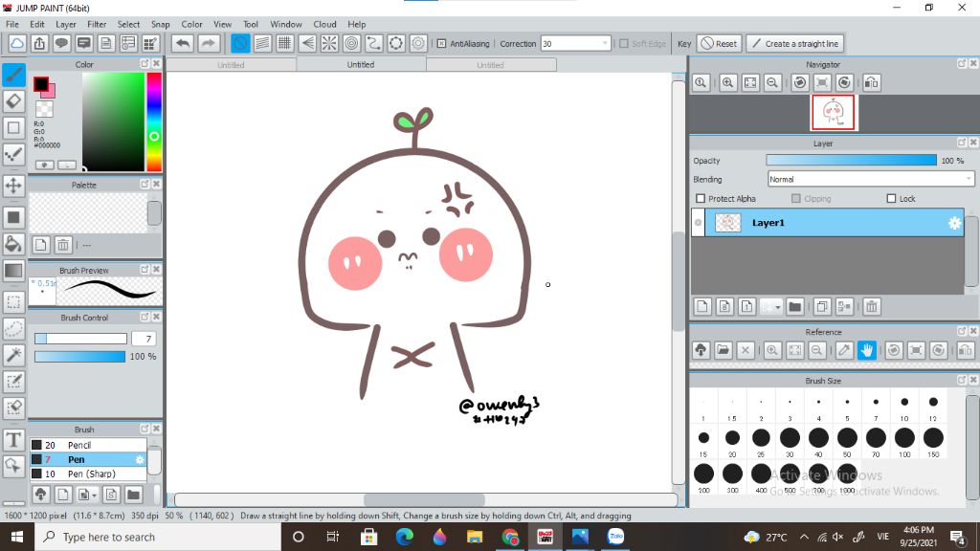The height and width of the screenshot is (551, 980).
Task: Click the brush size value field
Action: [144, 339]
